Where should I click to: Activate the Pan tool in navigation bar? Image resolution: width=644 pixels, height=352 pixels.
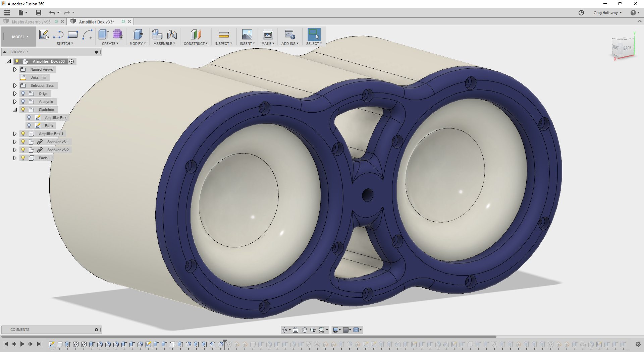tap(304, 330)
